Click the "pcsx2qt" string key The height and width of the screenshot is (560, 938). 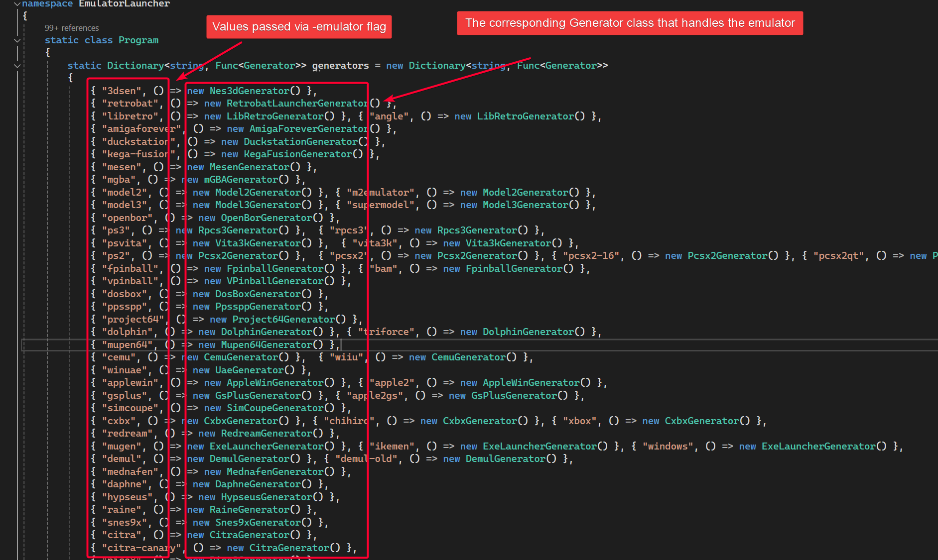(839, 256)
